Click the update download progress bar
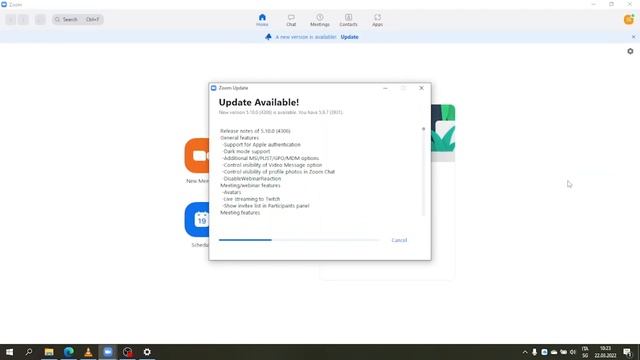 299,240
